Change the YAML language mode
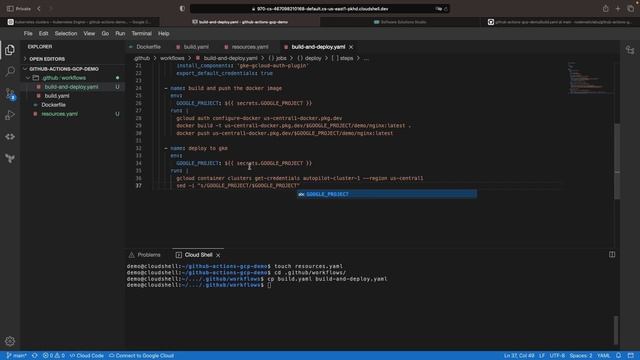The image size is (640, 360). point(603,356)
